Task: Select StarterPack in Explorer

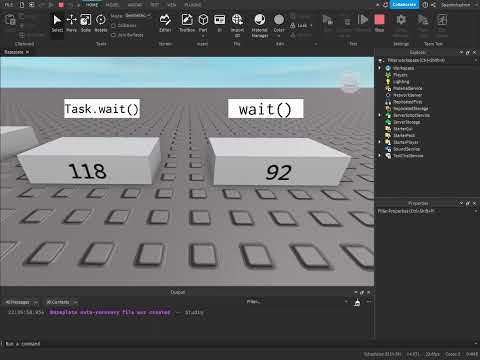Action: pyautogui.click(x=404, y=135)
